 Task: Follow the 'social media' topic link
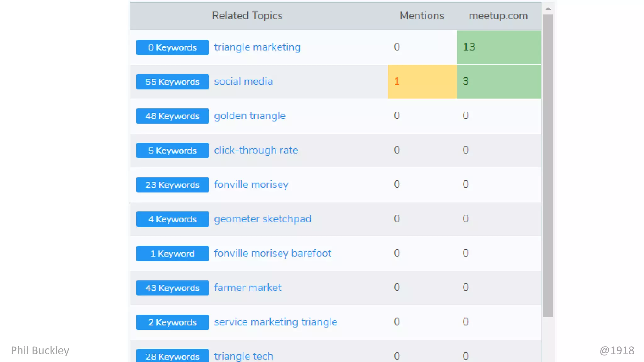243,81
